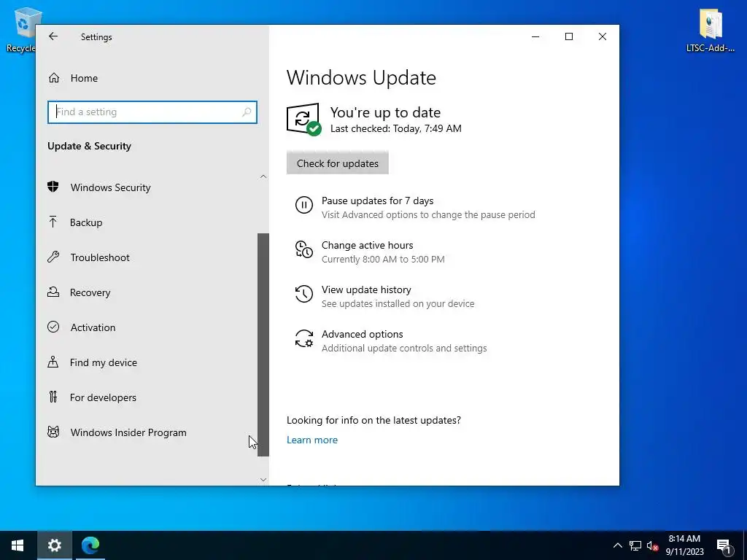Click the Advanced options gear-sync icon
The height and width of the screenshot is (560, 747).
pyautogui.click(x=304, y=338)
